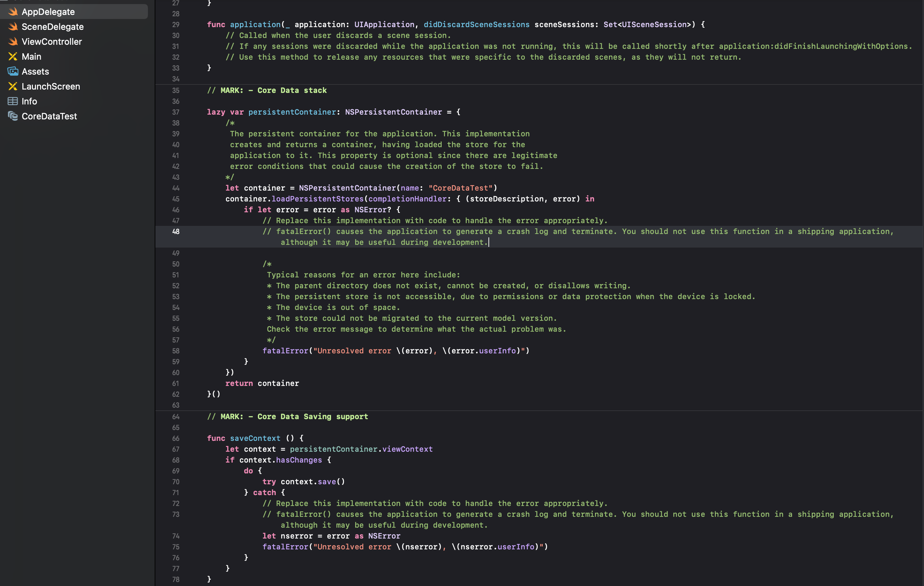Select the Main storyboard row
Viewport: 924px width, 586px height.
coord(74,57)
